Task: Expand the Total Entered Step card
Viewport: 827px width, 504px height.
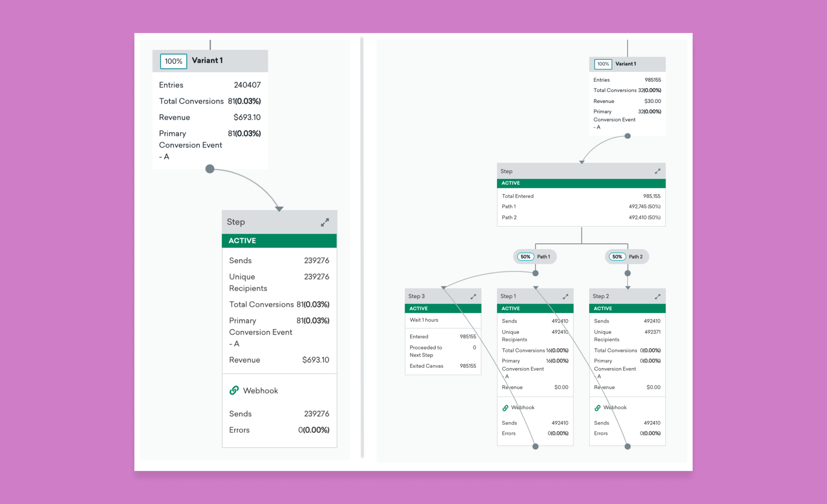Action: pyautogui.click(x=657, y=171)
